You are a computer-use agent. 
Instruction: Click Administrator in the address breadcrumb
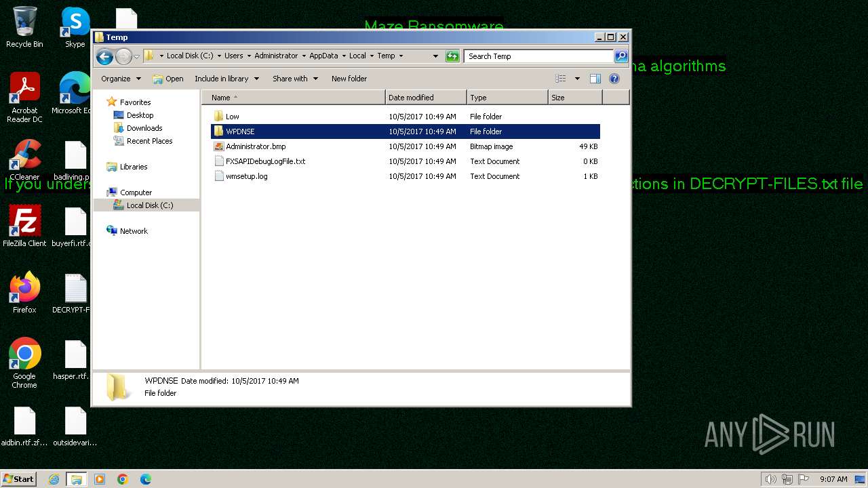[x=276, y=56]
